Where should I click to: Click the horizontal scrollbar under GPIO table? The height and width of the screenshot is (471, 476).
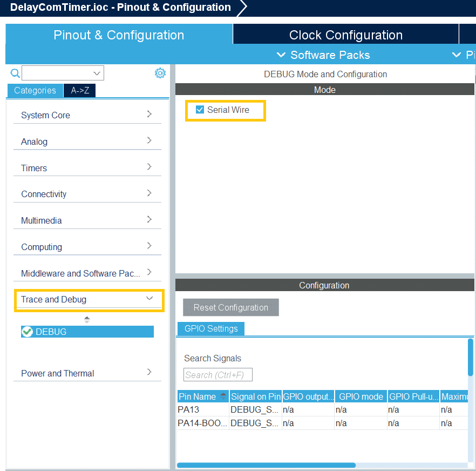coord(266,465)
